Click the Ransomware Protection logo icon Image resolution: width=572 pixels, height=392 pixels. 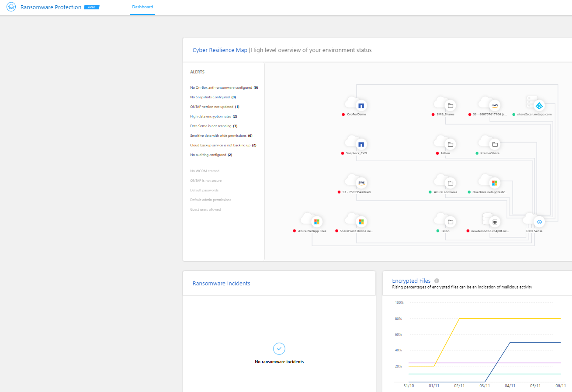click(11, 7)
